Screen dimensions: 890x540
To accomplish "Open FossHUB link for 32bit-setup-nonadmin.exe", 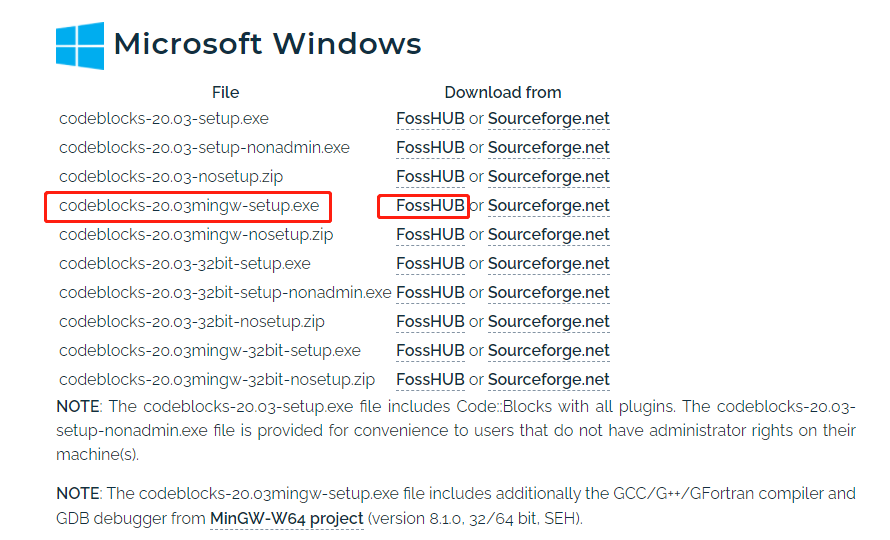I will (430, 292).
